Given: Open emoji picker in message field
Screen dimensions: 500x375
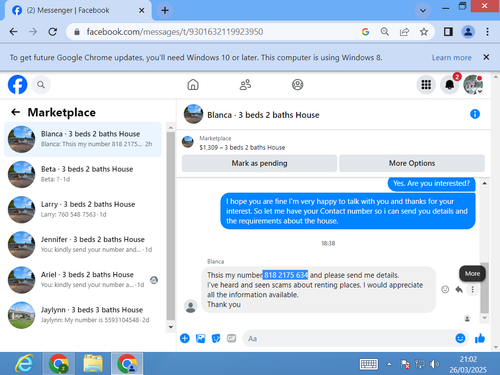Looking at the screenshot, I should [460, 338].
